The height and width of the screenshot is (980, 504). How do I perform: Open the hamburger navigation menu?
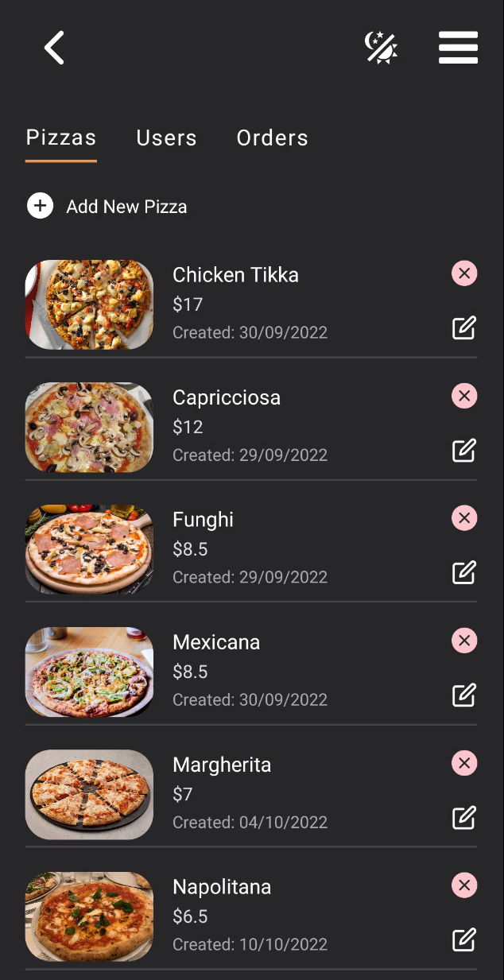click(x=458, y=48)
